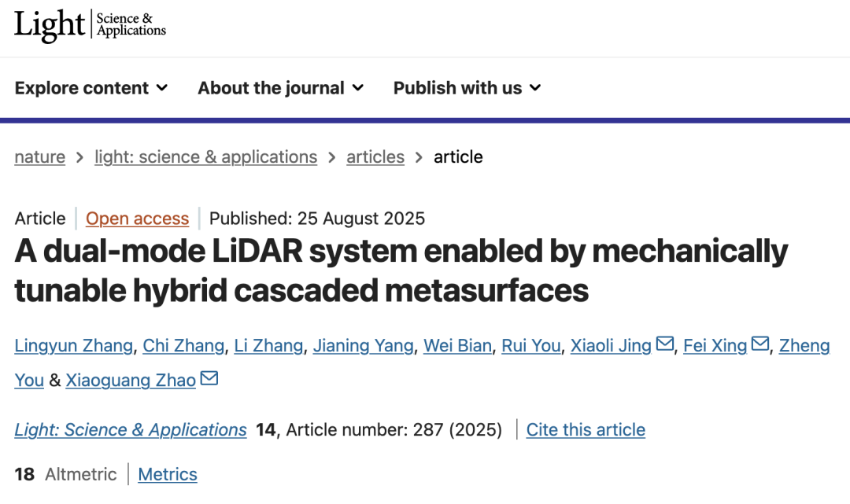Open the Light: Science & Applications journal link
Viewport: 850px width, 504px height.
click(x=131, y=430)
